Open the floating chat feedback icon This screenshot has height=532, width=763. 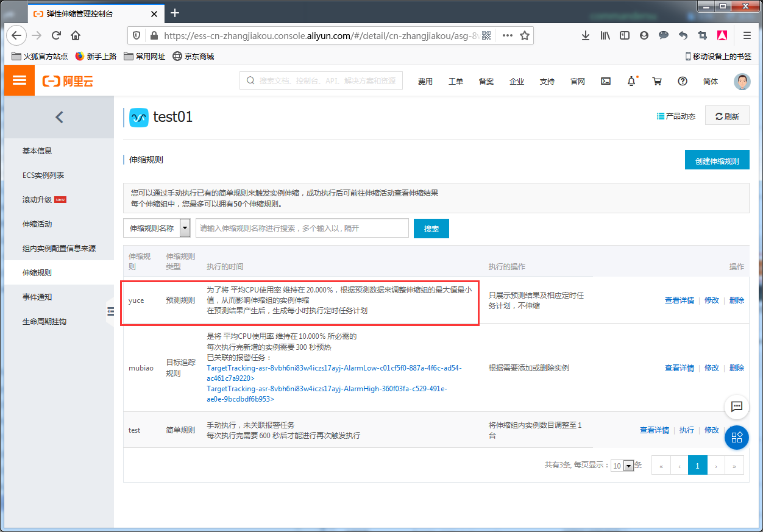point(736,406)
